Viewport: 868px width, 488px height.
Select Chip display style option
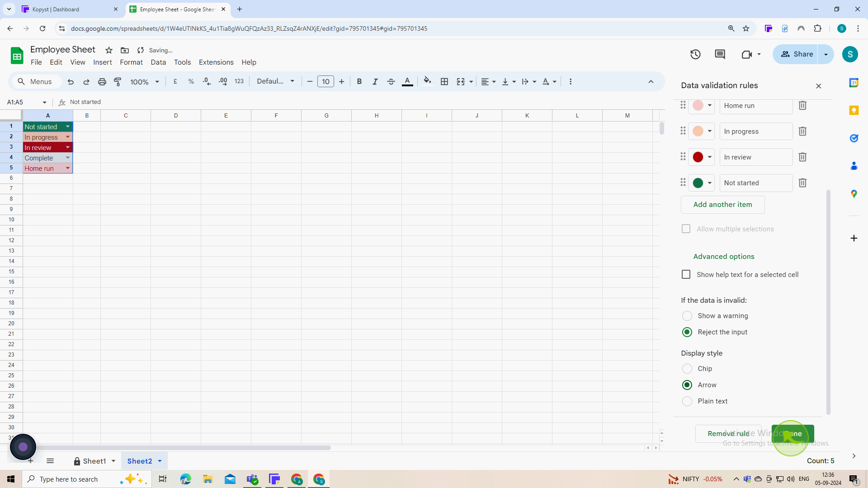687,368
